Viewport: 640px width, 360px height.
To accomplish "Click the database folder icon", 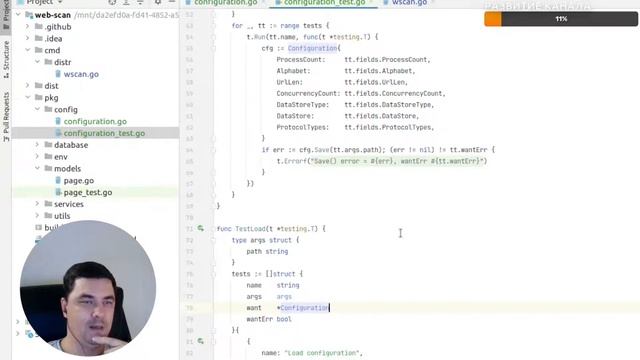I will point(48,145).
